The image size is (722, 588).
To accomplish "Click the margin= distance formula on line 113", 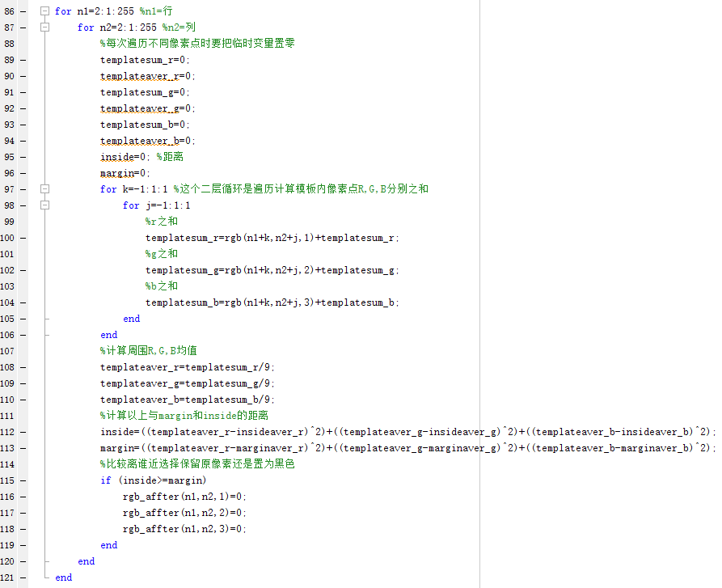I will (408, 448).
